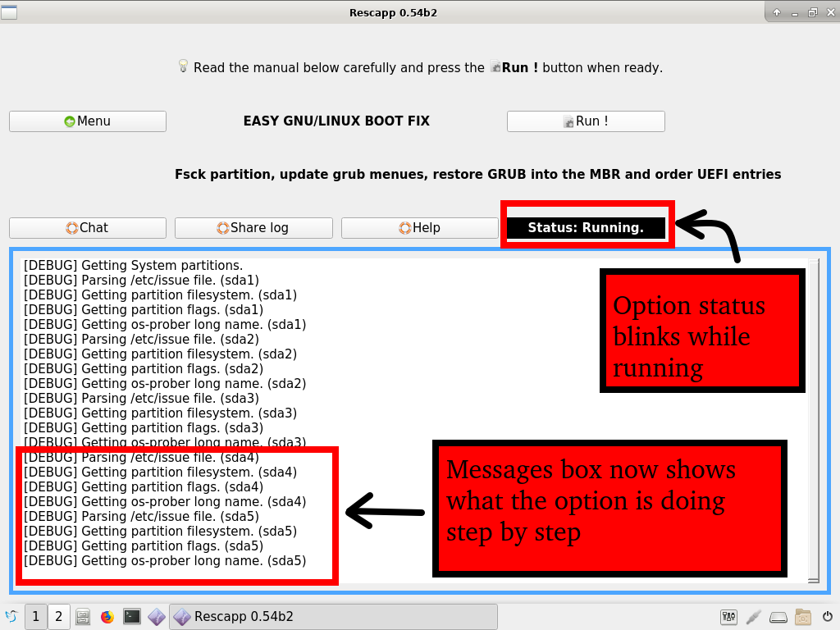Switch to workspace 1
The width and height of the screenshot is (840, 630).
coord(36,617)
